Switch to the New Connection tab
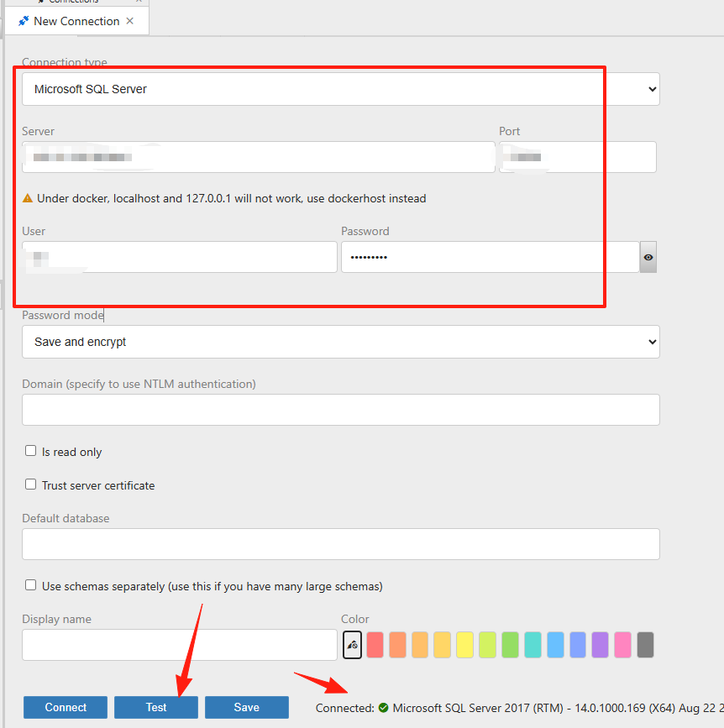The width and height of the screenshot is (724, 728). coord(76,21)
